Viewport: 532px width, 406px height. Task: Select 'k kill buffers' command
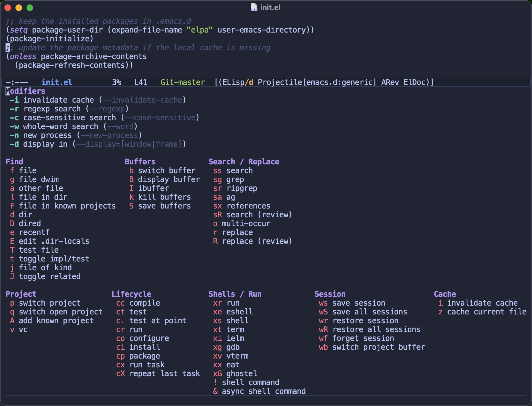click(x=160, y=197)
